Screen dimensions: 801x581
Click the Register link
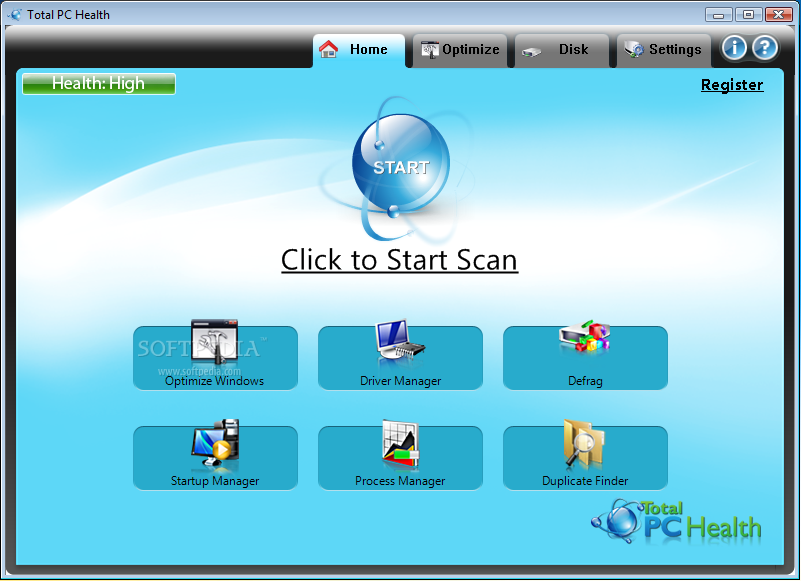coord(732,85)
